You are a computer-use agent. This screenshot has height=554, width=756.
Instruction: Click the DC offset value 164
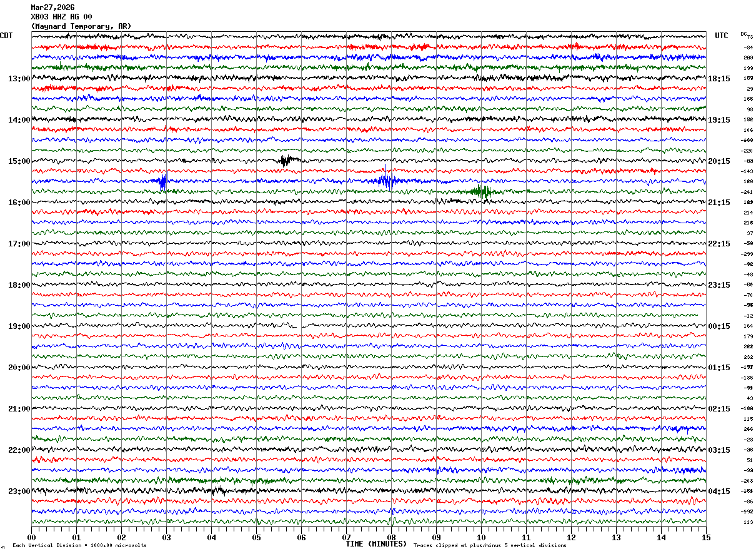tap(748, 326)
